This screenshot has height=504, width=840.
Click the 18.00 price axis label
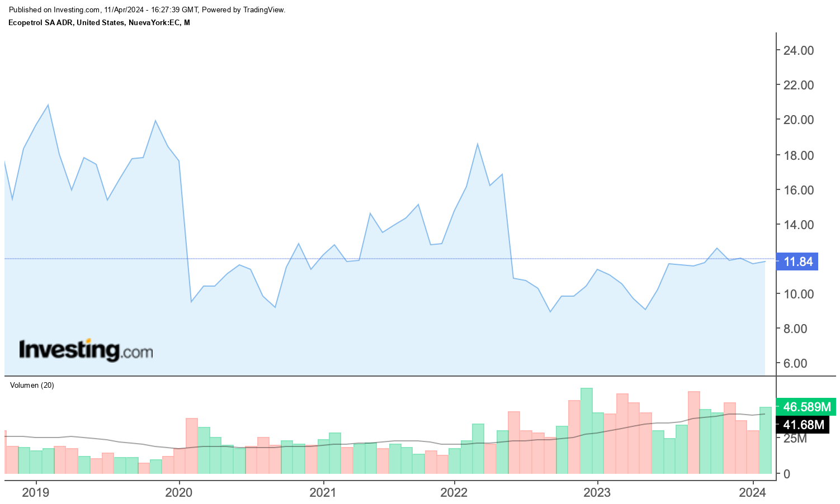(798, 155)
